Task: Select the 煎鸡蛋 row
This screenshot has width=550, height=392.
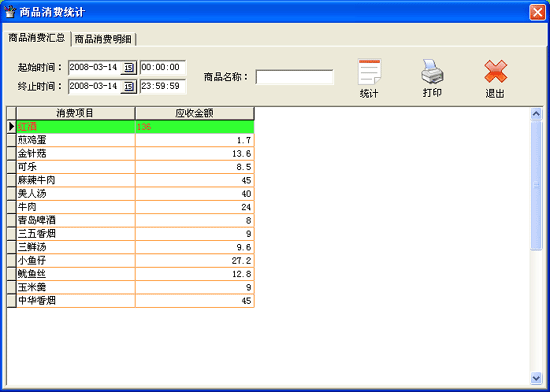Action: 135,140
